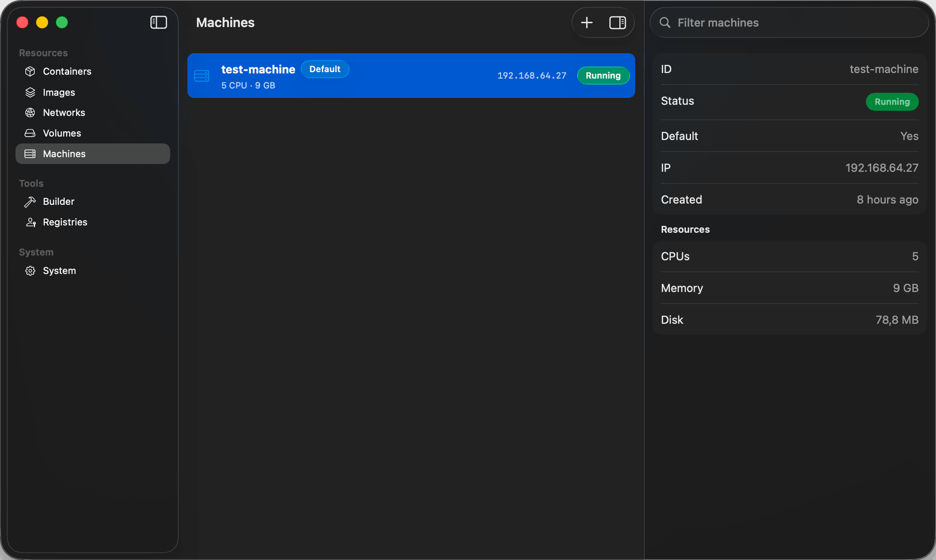Screen dimensions: 936x560
Task: Focus the Filter machines search field
Action: pos(789,22)
